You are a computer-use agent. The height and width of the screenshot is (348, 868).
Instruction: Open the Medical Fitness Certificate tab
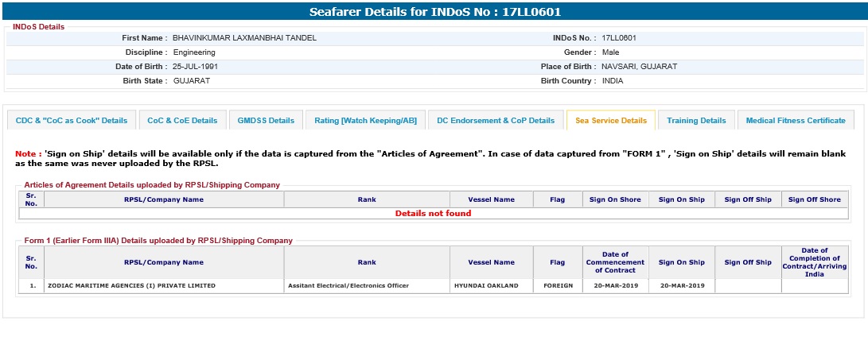pos(795,121)
